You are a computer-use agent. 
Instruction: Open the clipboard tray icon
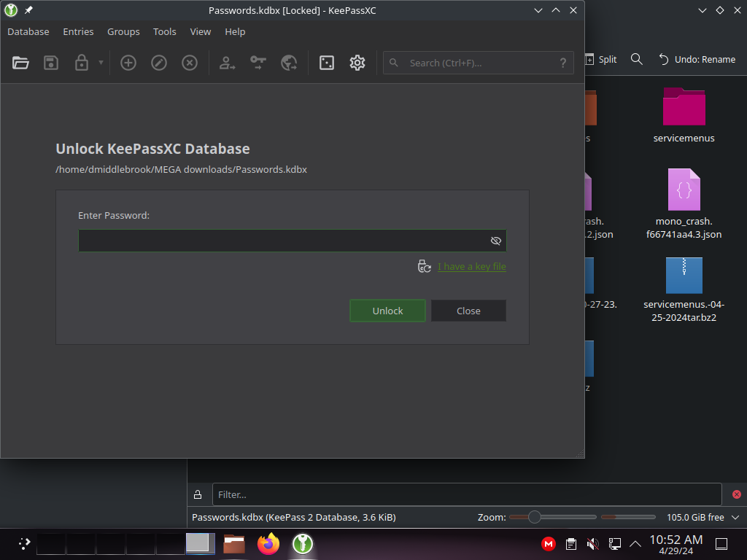coord(570,544)
